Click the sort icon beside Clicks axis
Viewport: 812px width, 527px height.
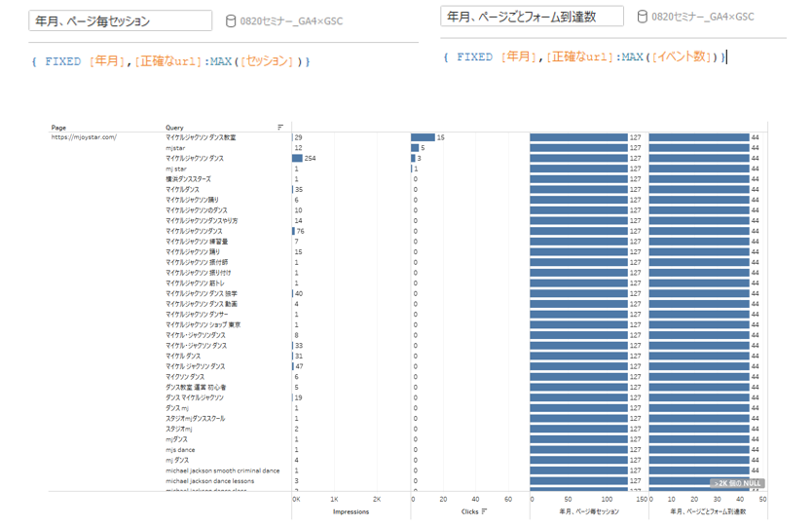(x=486, y=511)
